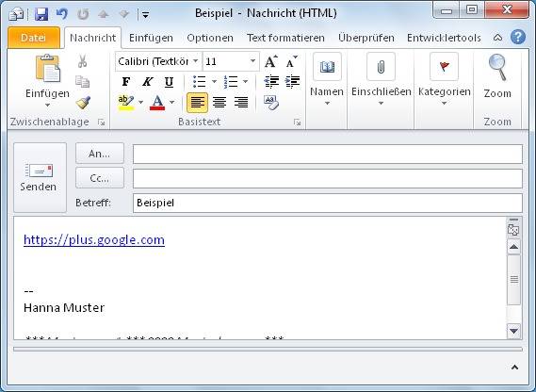This screenshot has height=392, width=536.
Task: Send the message with Senden button
Action: coord(40,177)
